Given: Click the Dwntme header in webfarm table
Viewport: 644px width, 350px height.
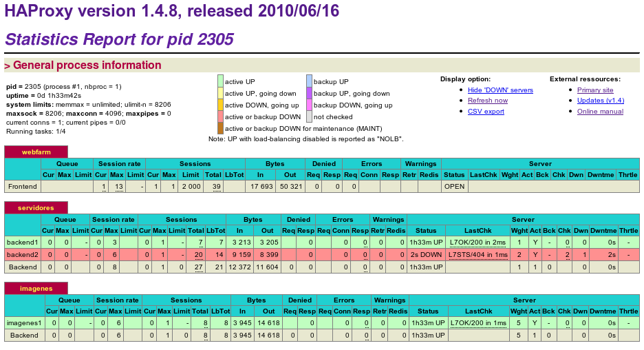Looking at the screenshot, I should pos(601,175).
